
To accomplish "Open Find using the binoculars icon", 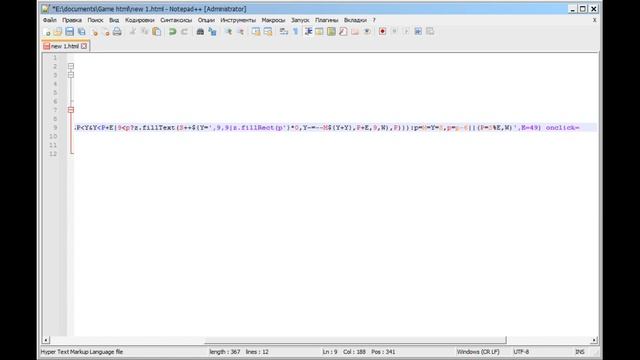I will coord(200,31).
